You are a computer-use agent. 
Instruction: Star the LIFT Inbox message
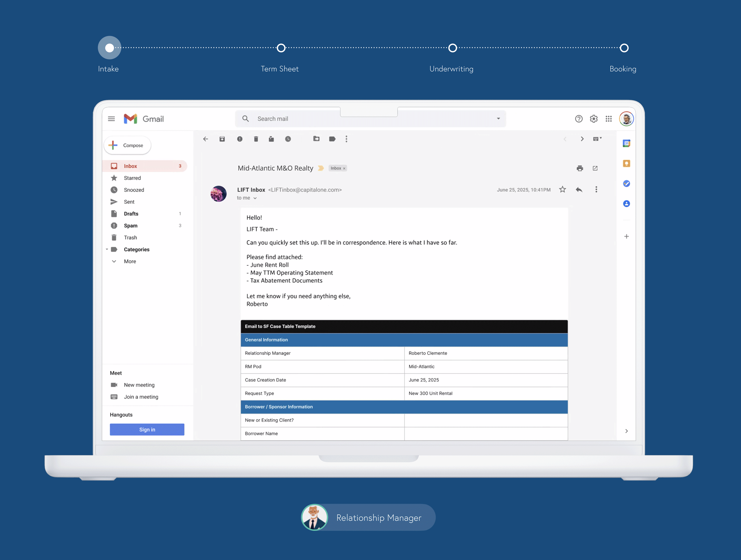pyautogui.click(x=563, y=190)
